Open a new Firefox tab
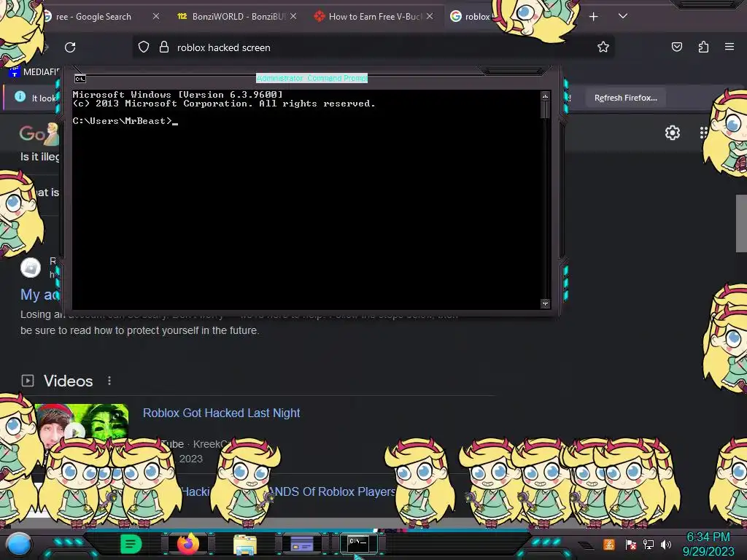The height and width of the screenshot is (560, 747). [x=594, y=17]
